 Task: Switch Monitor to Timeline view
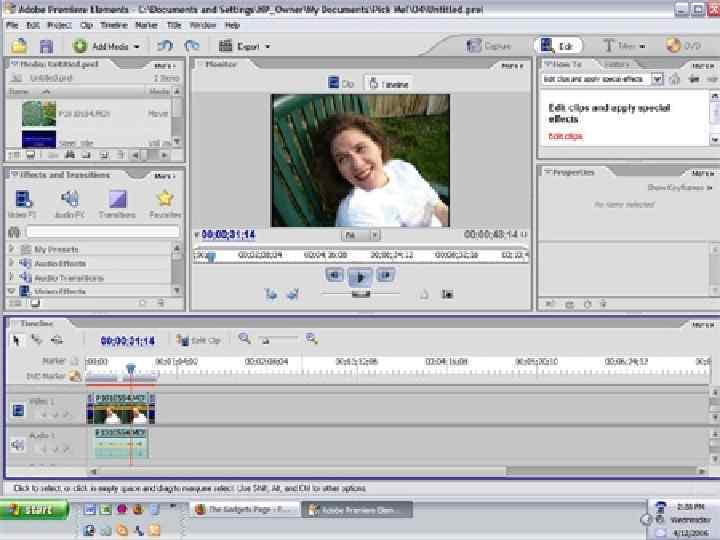click(387, 85)
